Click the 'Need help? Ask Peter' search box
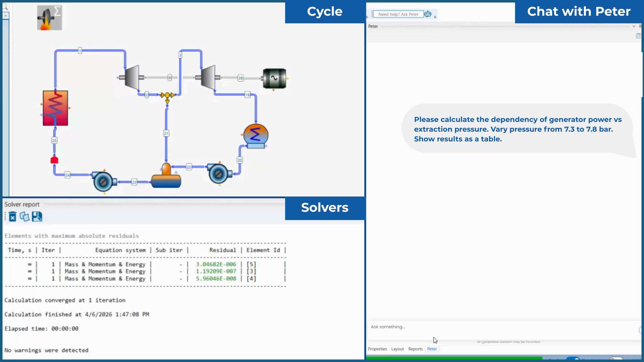Image resolution: width=644 pixels, height=362 pixels. point(398,14)
